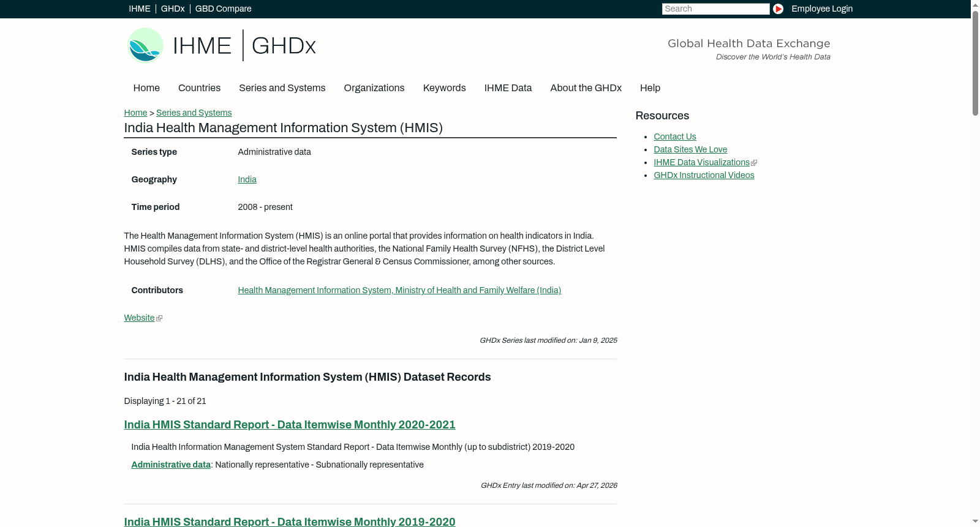The image size is (980, 527).
Task: Open the Series and Systems menu
Action: click(282, 88)
